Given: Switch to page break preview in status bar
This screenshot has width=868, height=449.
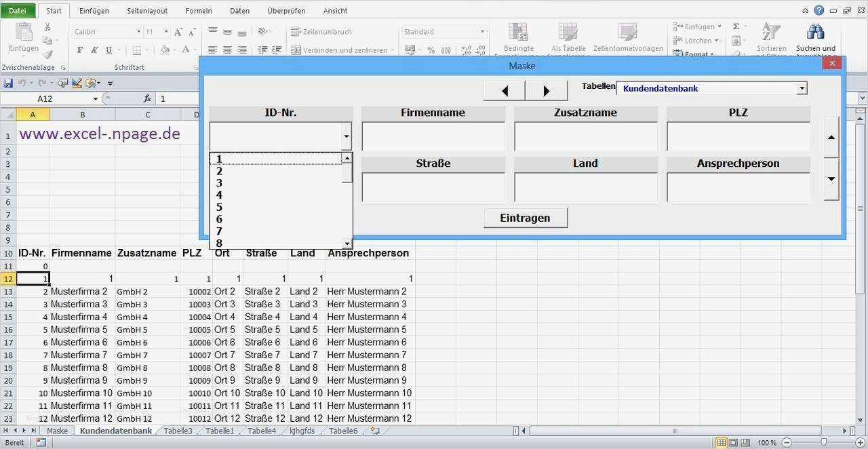Looking at the screenshot, I should [x=746, y=442].
